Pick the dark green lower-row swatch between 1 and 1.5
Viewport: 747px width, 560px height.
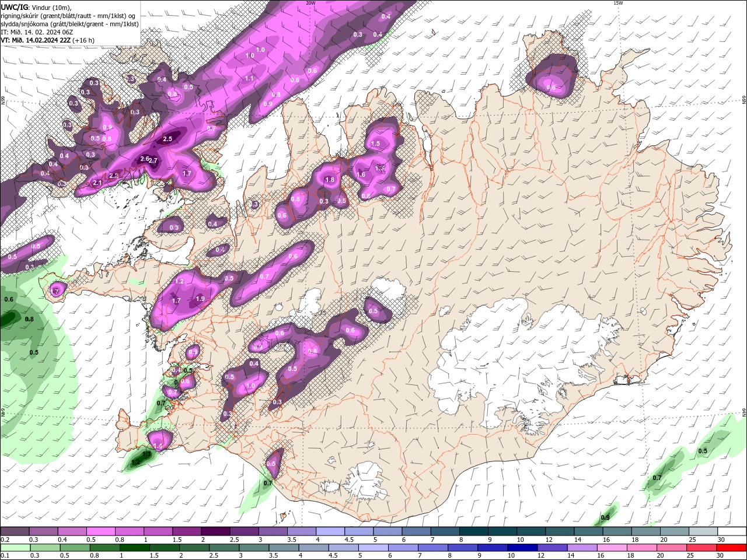[x=134, y=548]
